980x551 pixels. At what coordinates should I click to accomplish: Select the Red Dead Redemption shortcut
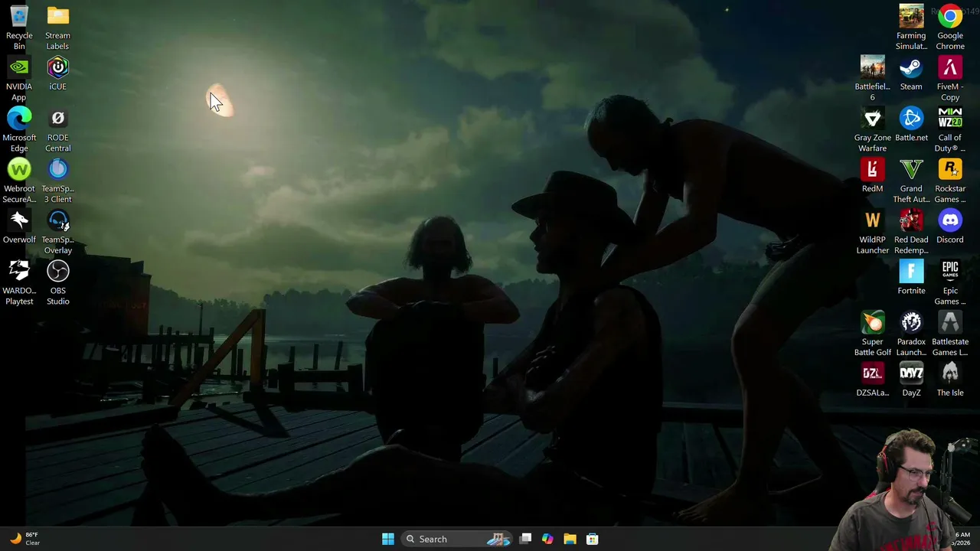911,232
